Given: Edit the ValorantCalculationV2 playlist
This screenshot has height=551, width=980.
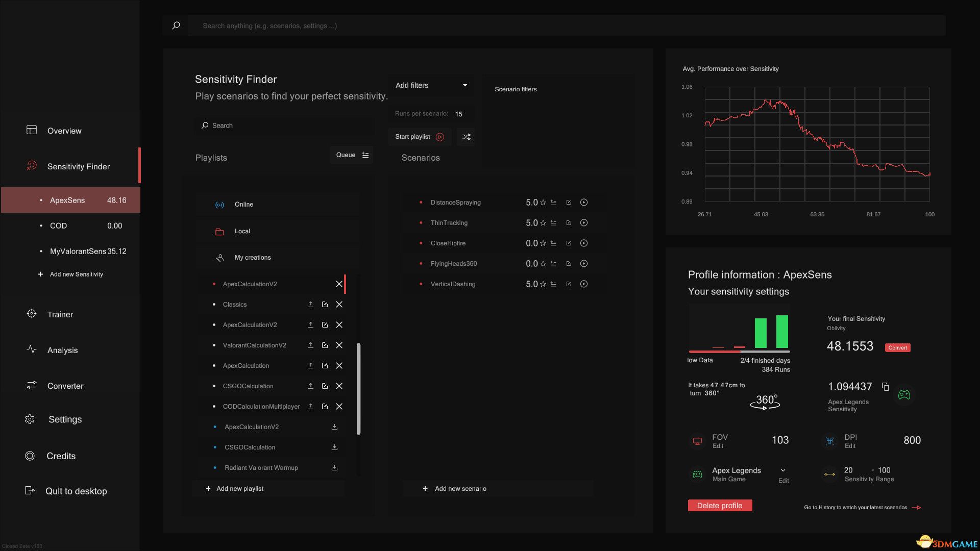Looking at the screenshot, I should point(325,345).
